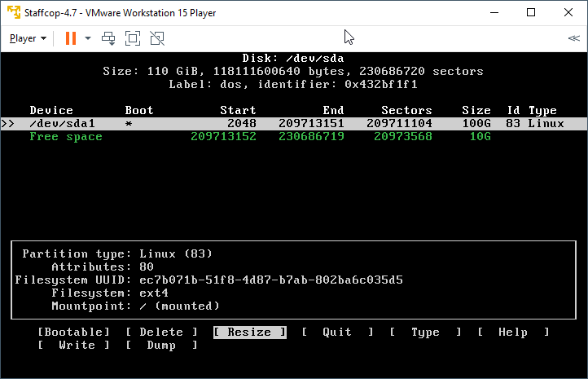The image size is (588, 379).
Task: Open the Player menu
Action: [x=27, y=38]
